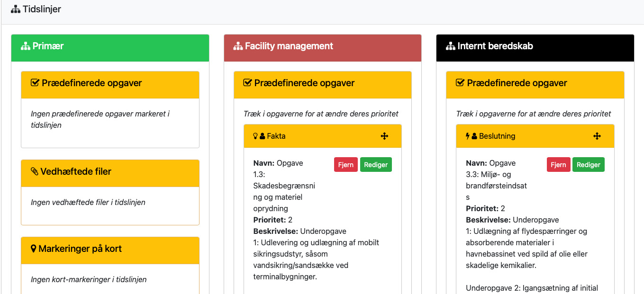Viewport: 644px width, 294px height.
Task: Click the Beskrivelse label on the Beslutning card
Action: coord(489,220)
